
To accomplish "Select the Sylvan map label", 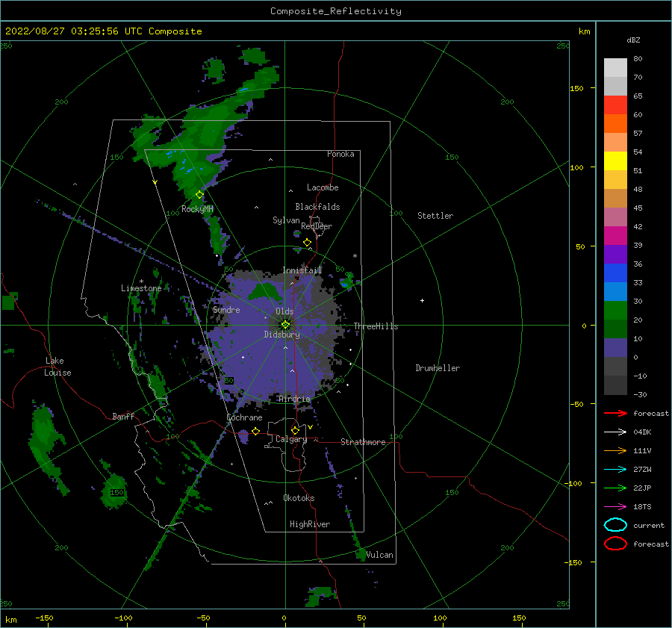I will [x=286, y=220].
